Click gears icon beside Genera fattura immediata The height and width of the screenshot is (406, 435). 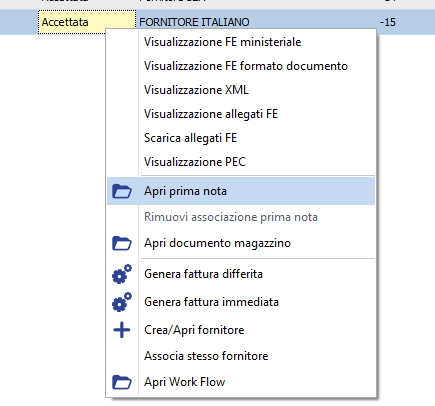pos(122,302)
